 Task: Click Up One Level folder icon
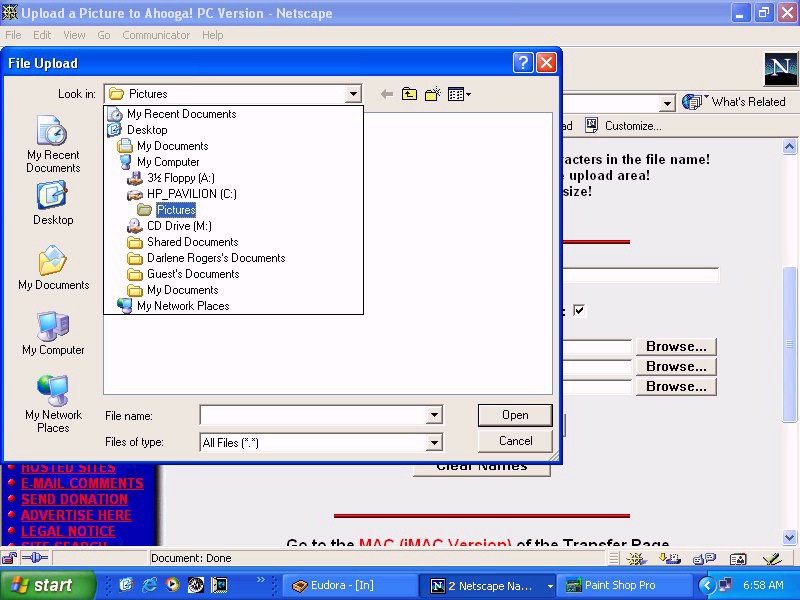click(x=410, y=94)
